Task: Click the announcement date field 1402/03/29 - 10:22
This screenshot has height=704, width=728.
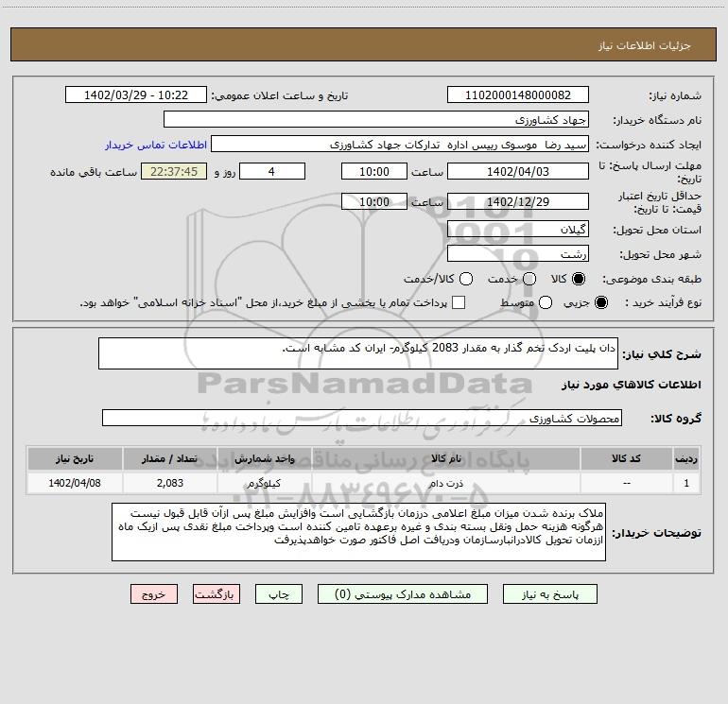Action: (136, 95)
